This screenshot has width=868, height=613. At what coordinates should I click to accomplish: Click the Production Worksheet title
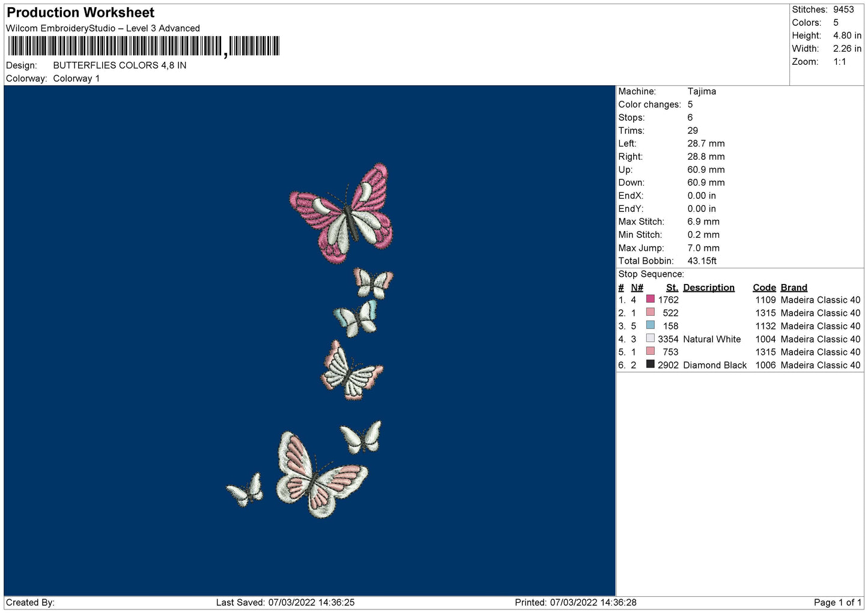pos(80,13)
